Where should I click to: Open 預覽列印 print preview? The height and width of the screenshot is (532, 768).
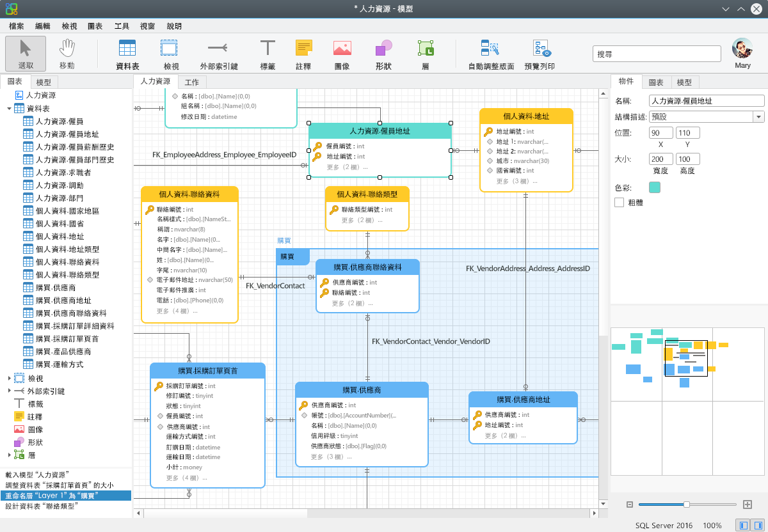[x=540, y=53]
